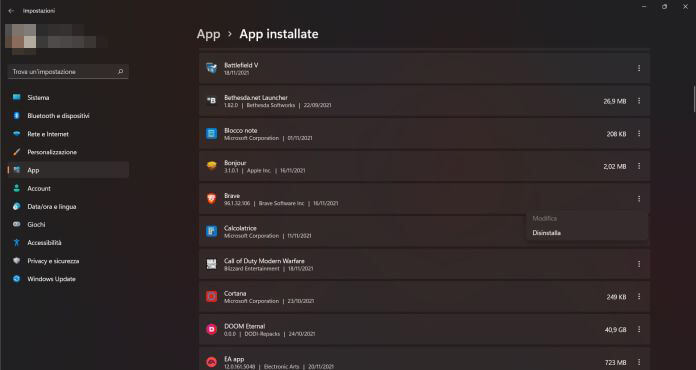Click the Battlefield V app icon
Viewport: 696px width, 370px height.
[x=212, y=68]
